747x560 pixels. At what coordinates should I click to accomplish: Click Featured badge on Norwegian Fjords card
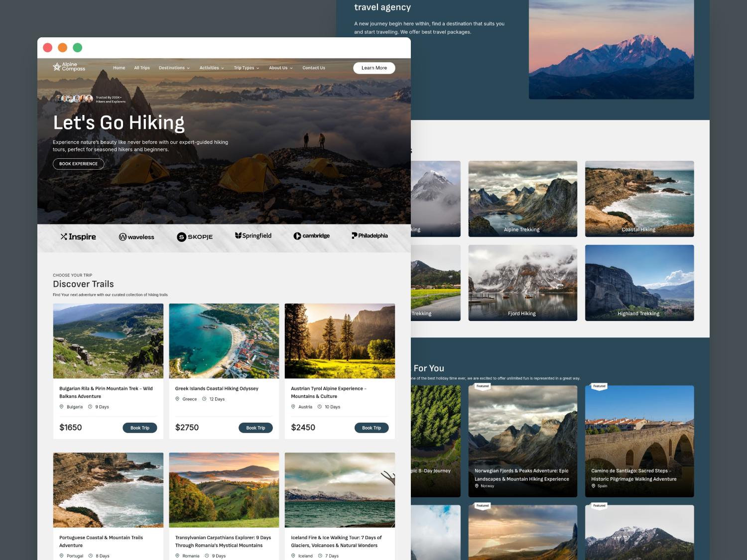[x=483, y=386]
